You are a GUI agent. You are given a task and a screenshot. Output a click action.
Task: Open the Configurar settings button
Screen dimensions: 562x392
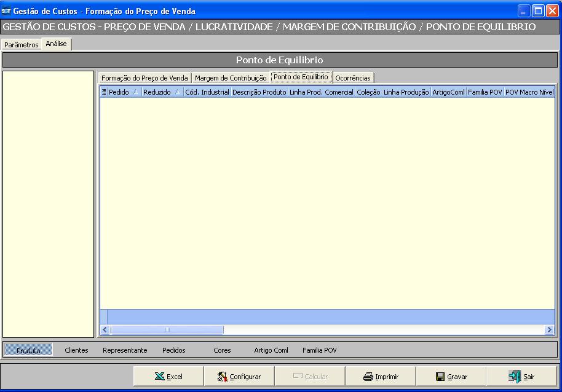point(239,377)
